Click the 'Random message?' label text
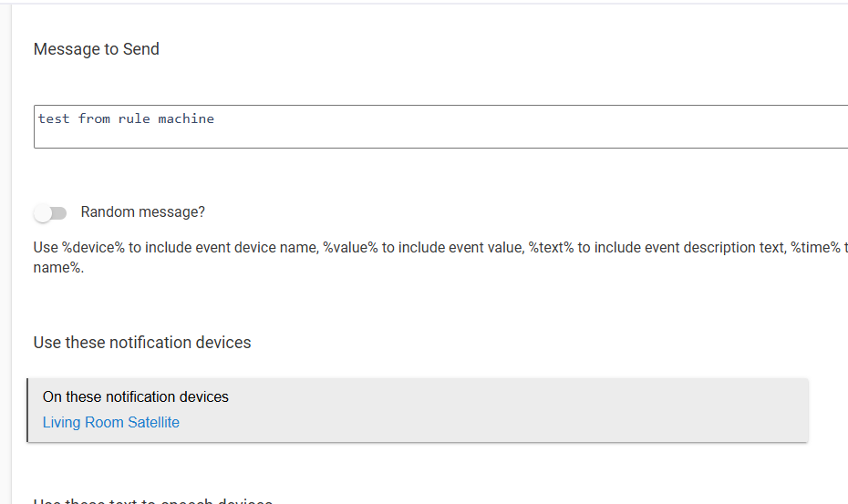 click(x=143, y=212)
